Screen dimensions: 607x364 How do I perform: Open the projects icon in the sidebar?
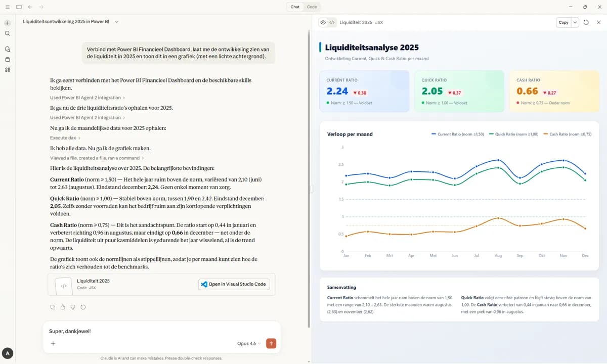pos(7,60)
